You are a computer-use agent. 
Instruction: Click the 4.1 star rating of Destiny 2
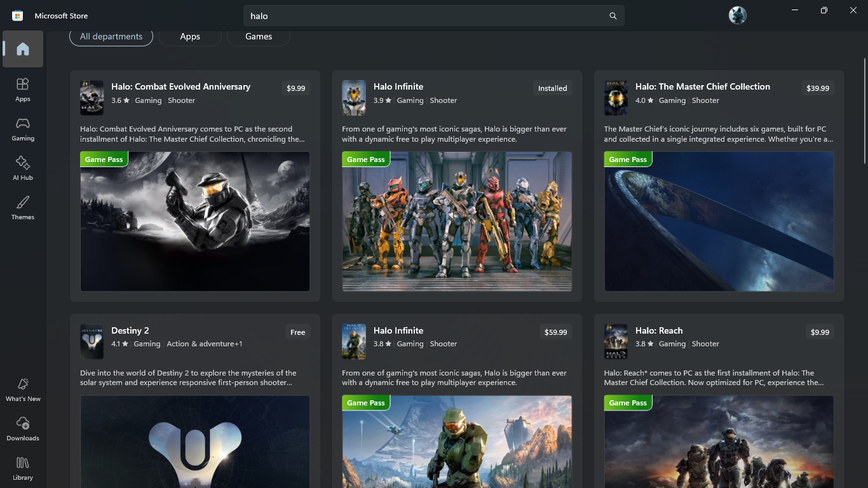(120, 344)
